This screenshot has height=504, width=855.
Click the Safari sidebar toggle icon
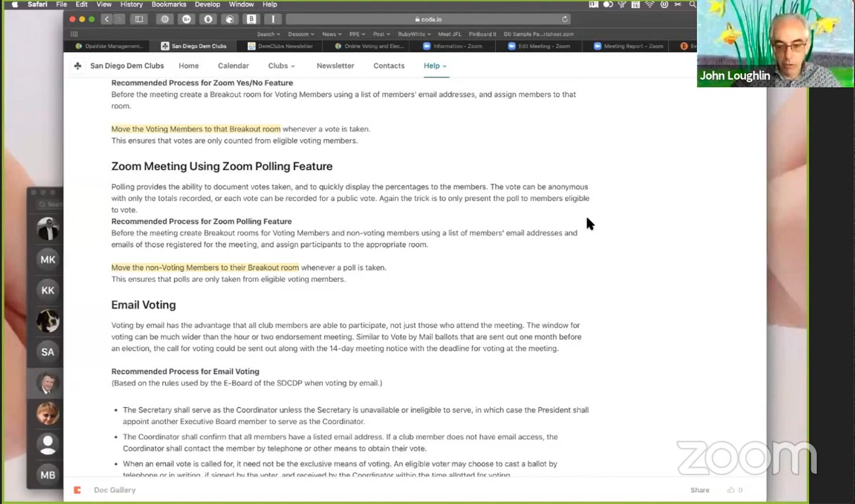point(139,19)
